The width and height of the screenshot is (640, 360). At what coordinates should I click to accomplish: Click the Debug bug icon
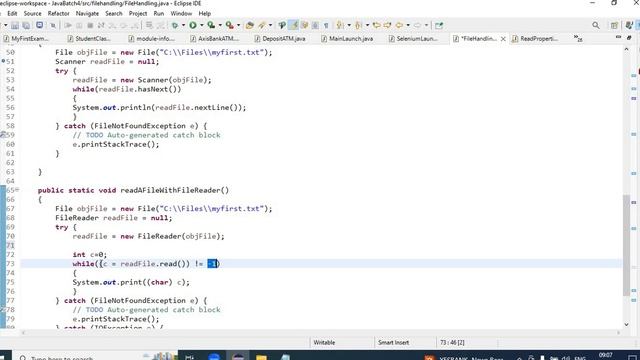tap(175, 25)
